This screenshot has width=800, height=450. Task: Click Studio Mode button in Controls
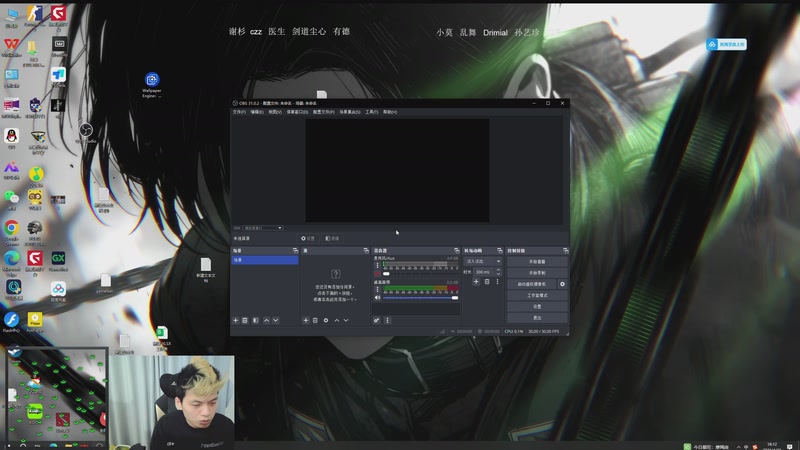(537, 295)
